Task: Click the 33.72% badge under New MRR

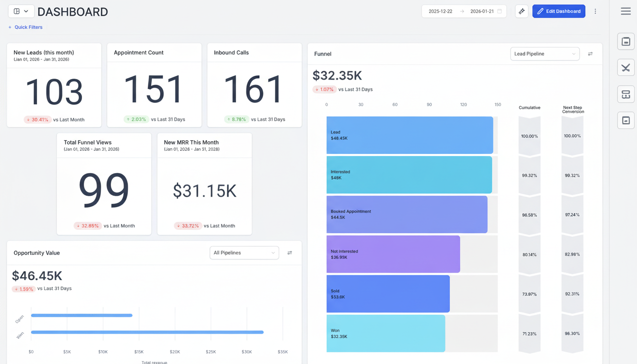Action: click(188, 226)
